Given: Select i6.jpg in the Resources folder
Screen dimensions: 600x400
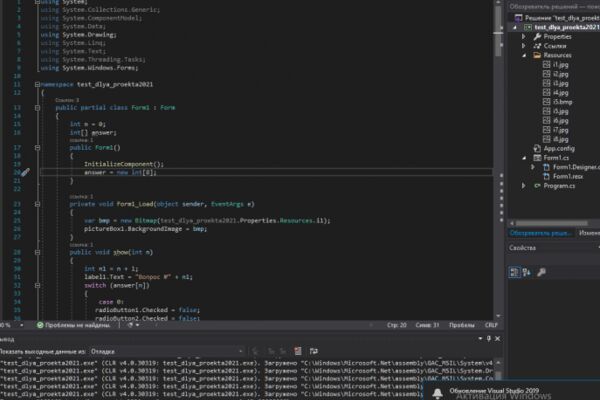Looking at the screenshot, I should (x=561, y=121).
